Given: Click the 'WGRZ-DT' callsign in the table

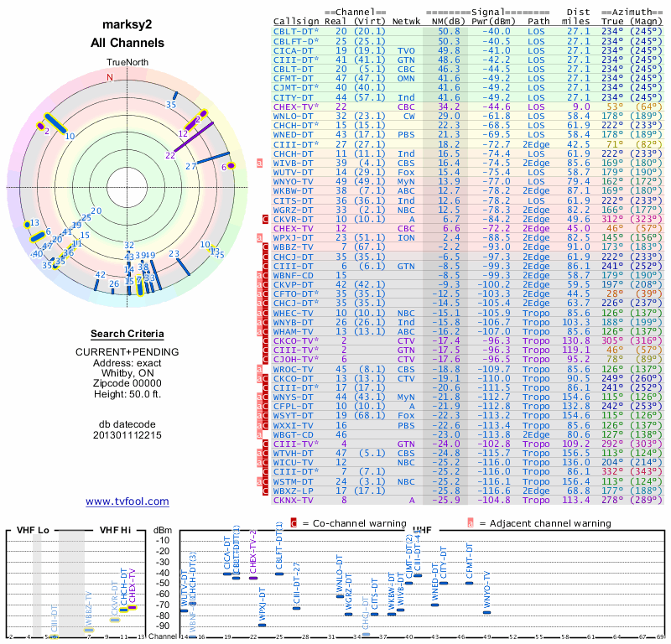Looking at the screenshot, I should (x=293, y=210).
